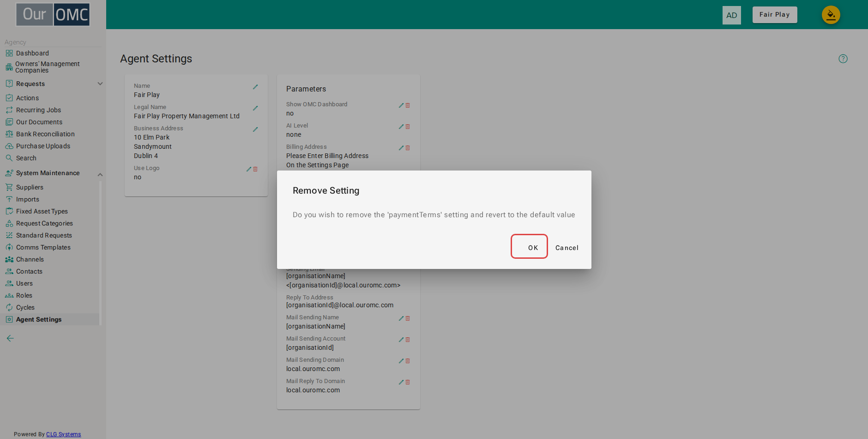The image size is (868, 439).
Task: Open the help question mark icon
Action: pyautogui.click(x=843, y=59)
